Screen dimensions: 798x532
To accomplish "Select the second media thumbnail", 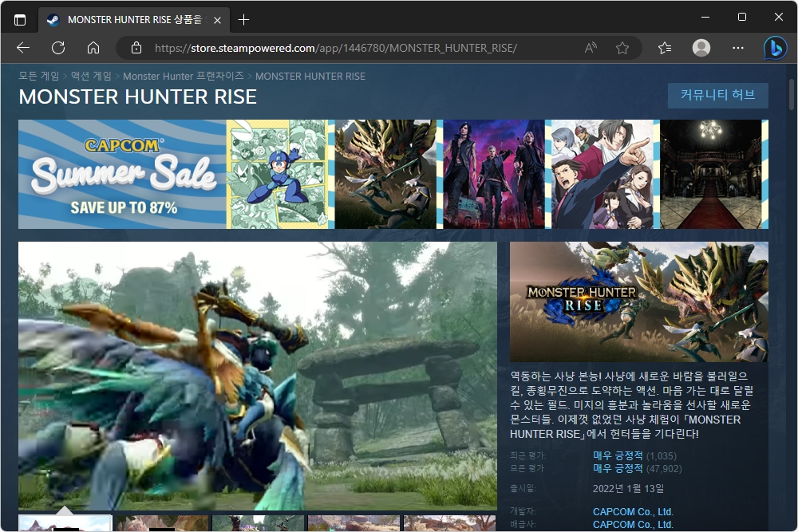I will coord(161,523).
